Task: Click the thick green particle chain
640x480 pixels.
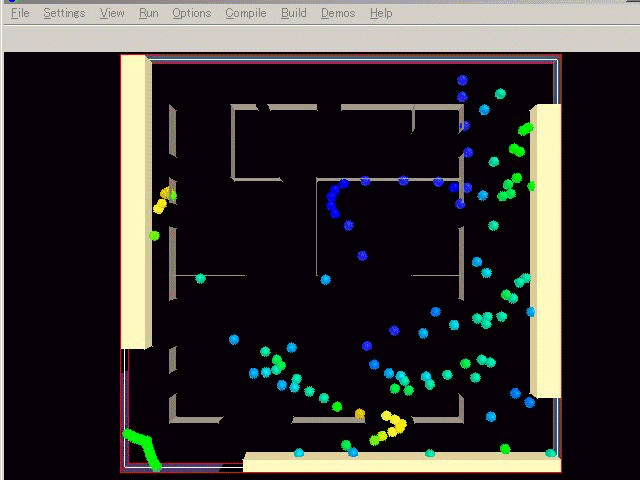Action: [x=143, y=447]
